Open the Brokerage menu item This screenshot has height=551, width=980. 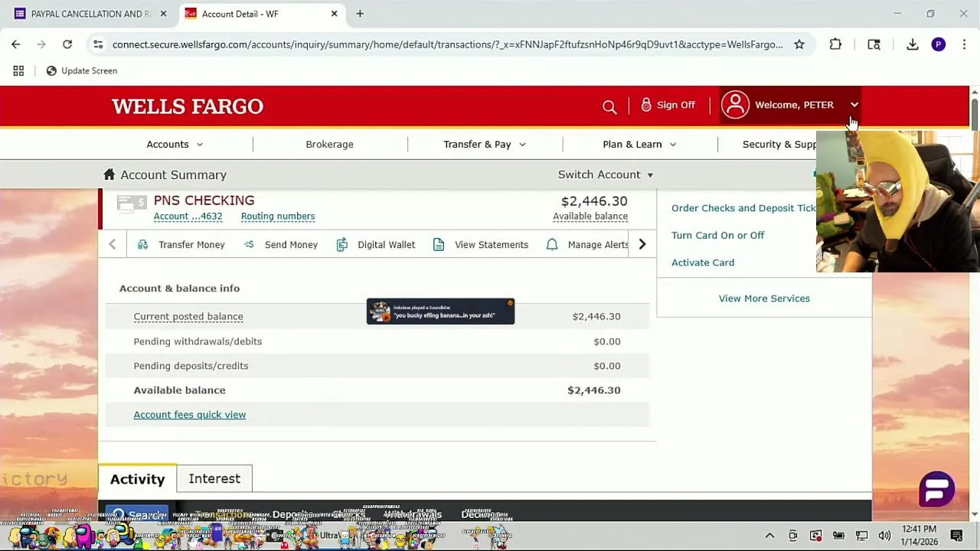329,144
